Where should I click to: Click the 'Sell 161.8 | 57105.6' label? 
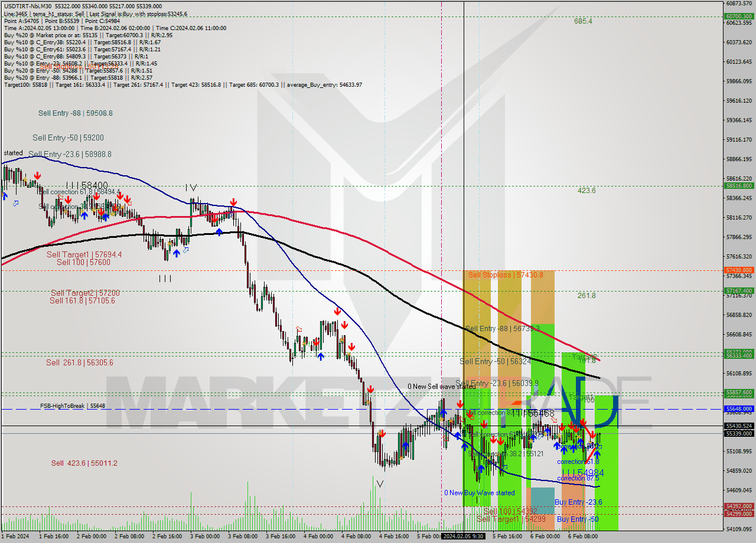[82, 300]
